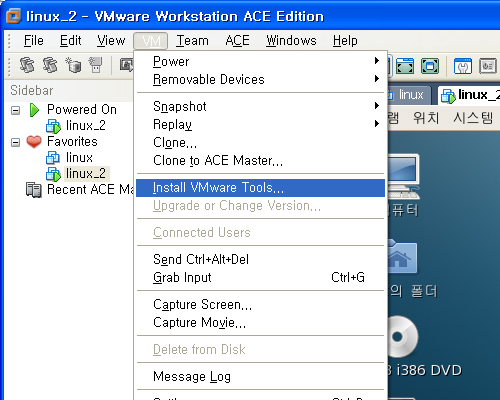Click the console view toolbar icon
Viewport: 500px width, 400px height.
tap(488, 66)
